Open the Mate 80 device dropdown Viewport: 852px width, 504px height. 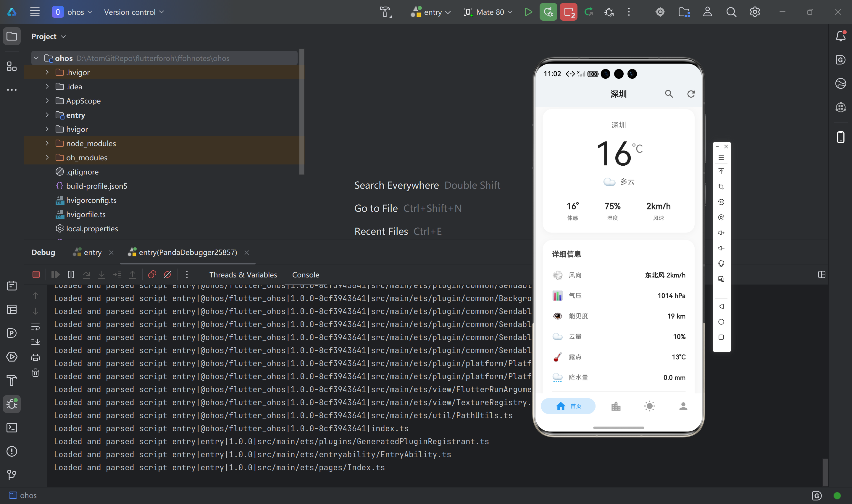[488, 12]
